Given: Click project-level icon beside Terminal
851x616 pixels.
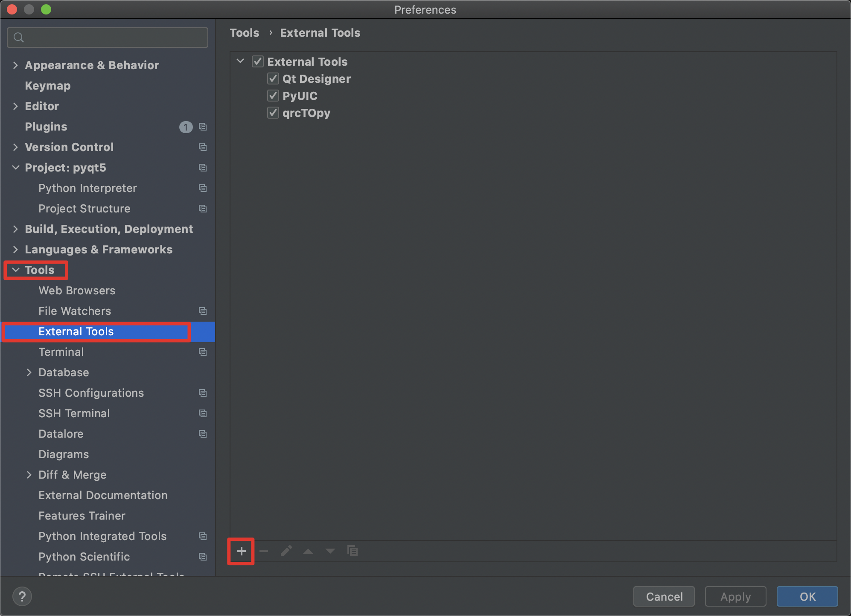Looking at the screenshot, I should (x=203, y=352).
